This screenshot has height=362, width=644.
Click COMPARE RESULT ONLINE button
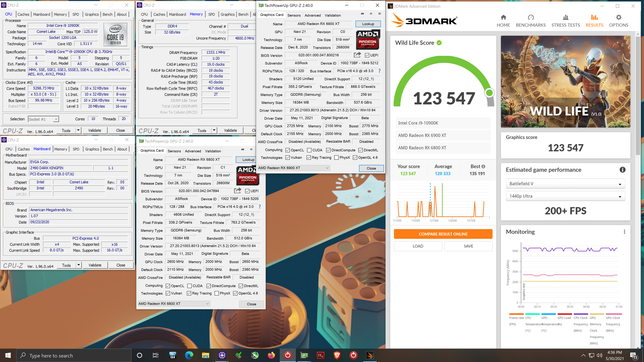pos(443,234)
